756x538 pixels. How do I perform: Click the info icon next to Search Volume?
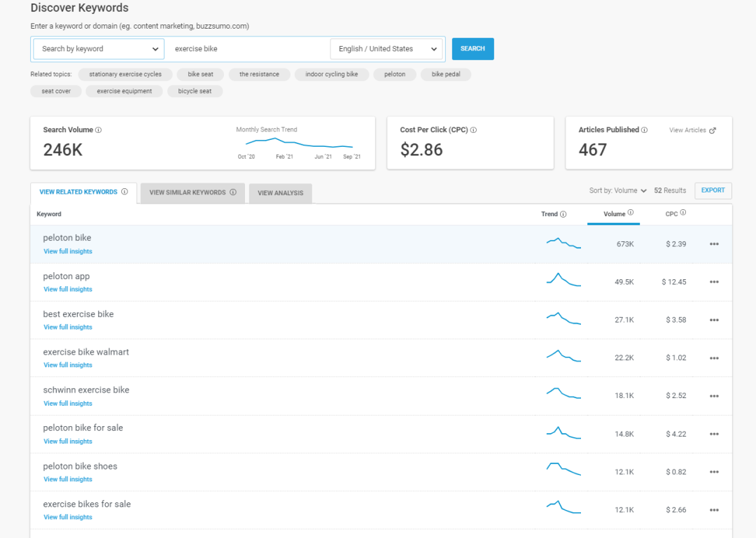99,130
